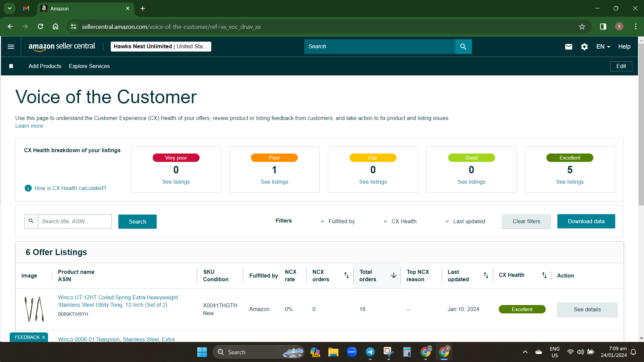See listings under Excellent
Viewport: 644px width, 362px height.
tap(570, 182)
